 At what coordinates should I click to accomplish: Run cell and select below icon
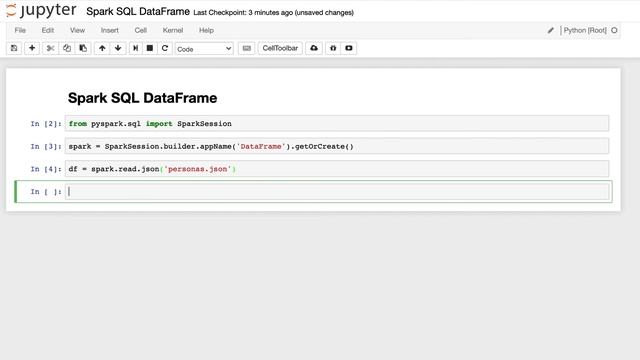point(136,48)
